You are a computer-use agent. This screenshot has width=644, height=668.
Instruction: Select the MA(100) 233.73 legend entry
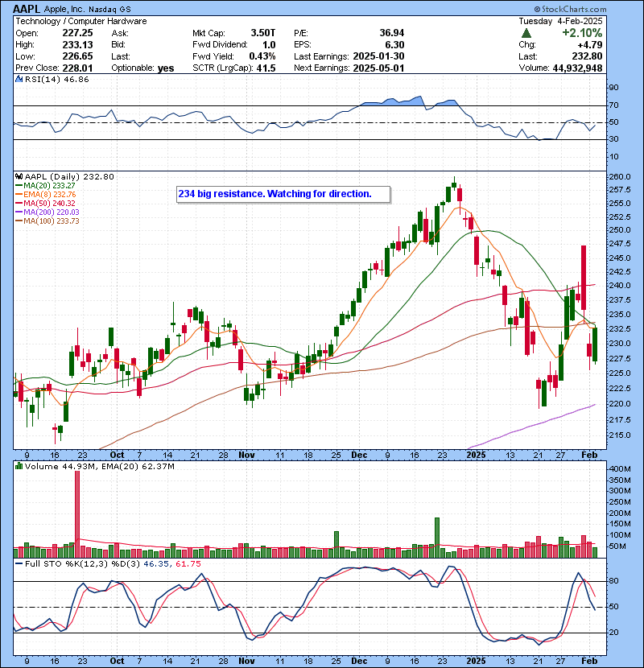pyautogui.click(x=47, y=221)
